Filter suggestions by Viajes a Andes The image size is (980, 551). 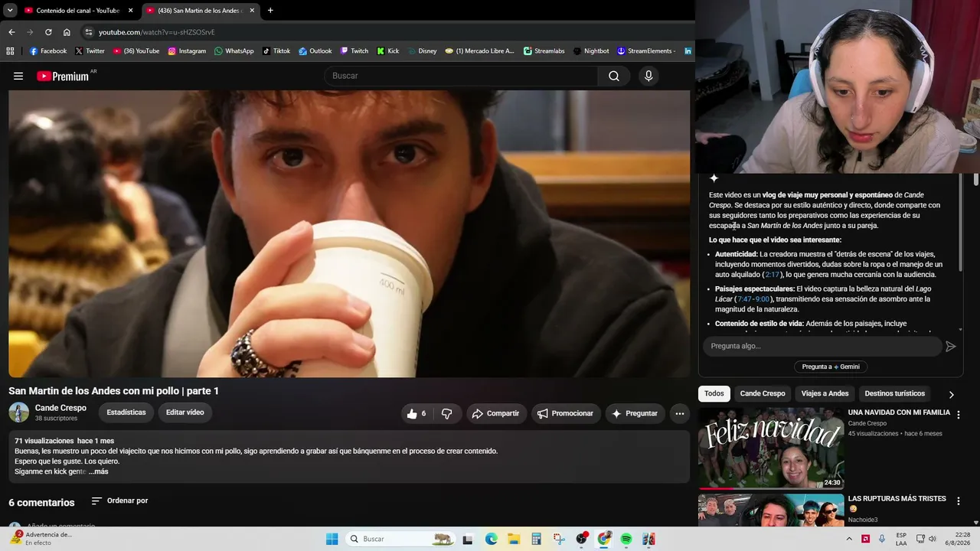[825, 393]
